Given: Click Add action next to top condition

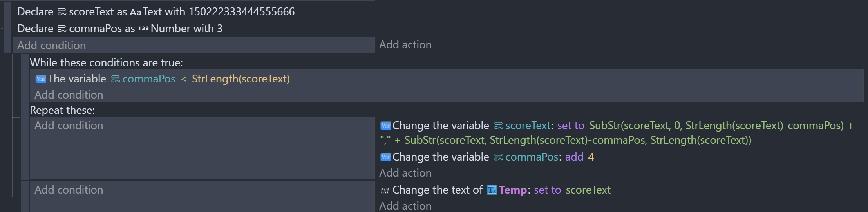Looking at the screenshot, I should click(405, 45).
